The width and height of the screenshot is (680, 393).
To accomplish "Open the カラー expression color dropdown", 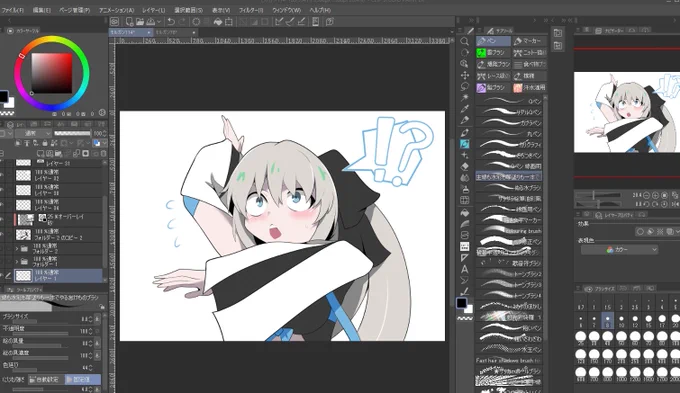I will click(x=619, y=249).
